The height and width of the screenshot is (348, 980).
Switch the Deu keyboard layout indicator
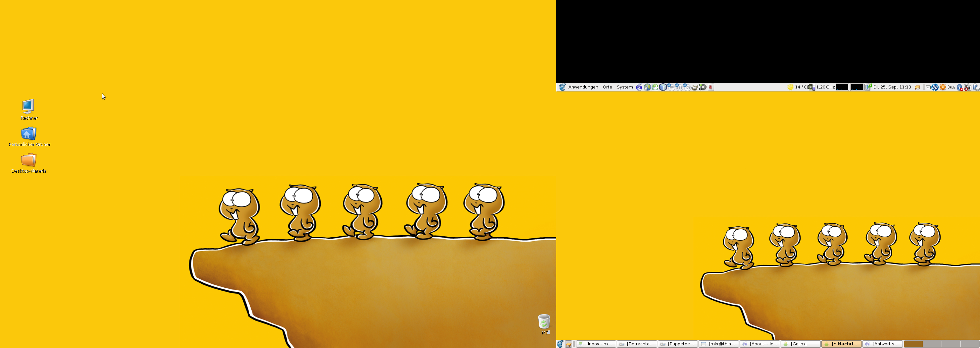click(951, 87)
